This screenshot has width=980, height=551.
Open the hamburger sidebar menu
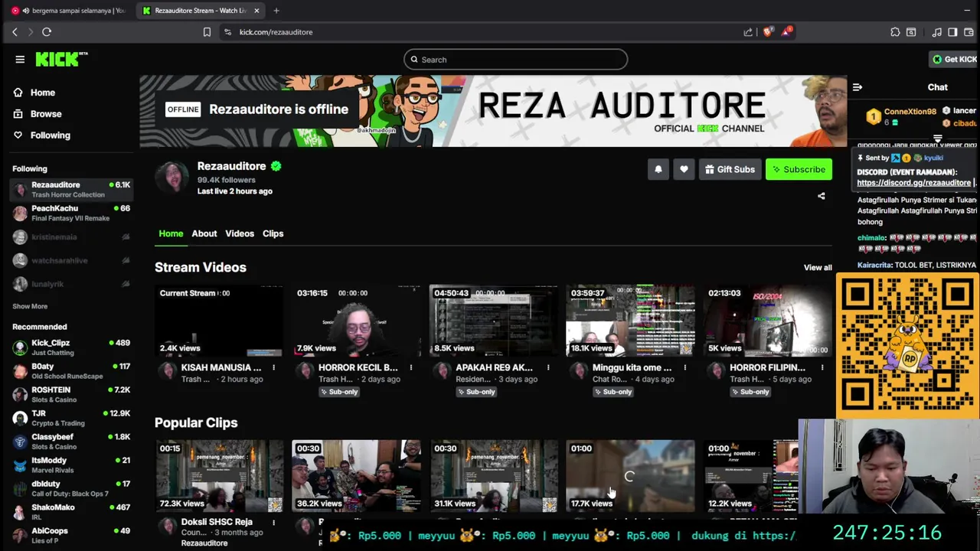pyautogui.click(x=20, y=59)
